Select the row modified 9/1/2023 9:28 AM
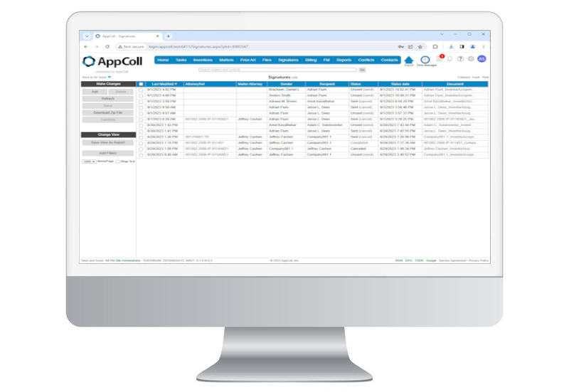The height and width of the screenshot is (392, 569). [x=141, y=120]
